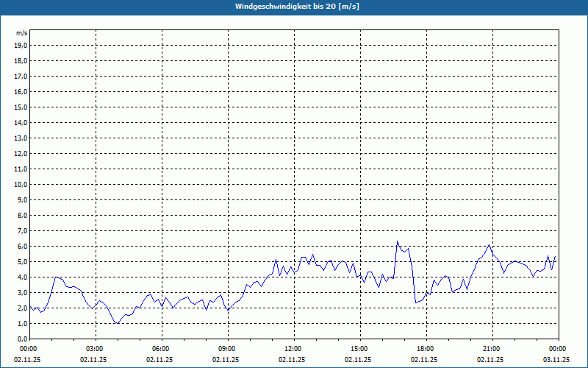Select the 03:00 time axis marker

pos(94,349)
